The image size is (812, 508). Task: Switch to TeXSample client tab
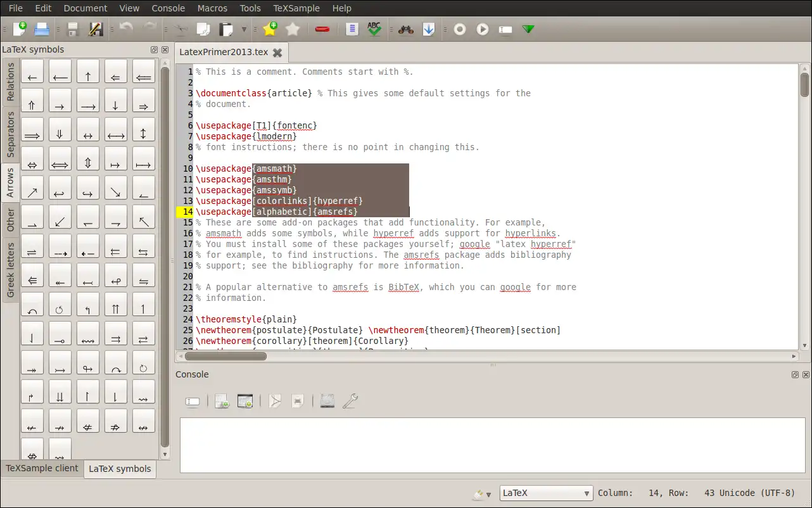(42, 469)
